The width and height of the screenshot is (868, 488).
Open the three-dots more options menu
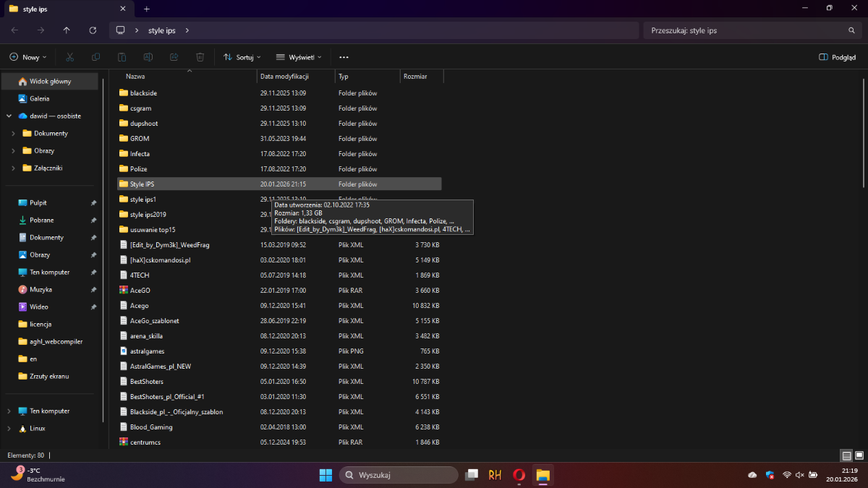[x=344, y=57]
